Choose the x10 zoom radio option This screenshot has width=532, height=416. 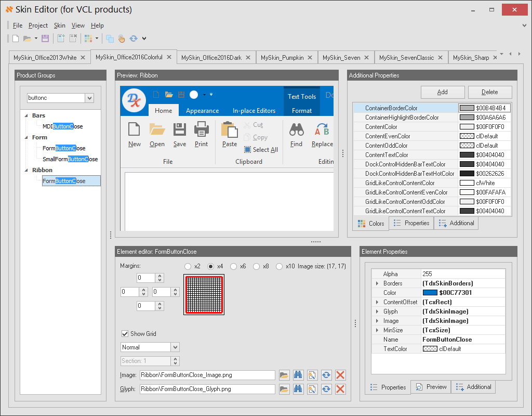click(280, 266)
